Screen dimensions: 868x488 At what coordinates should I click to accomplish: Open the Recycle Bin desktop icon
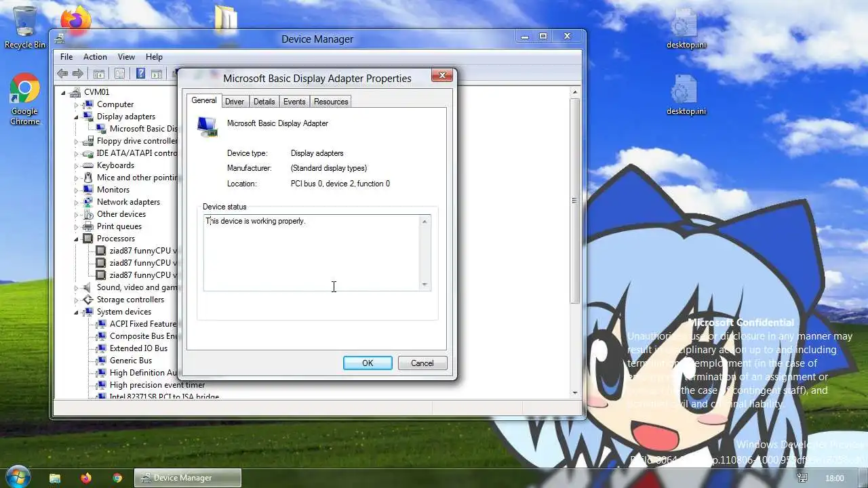tap(25, 27)
